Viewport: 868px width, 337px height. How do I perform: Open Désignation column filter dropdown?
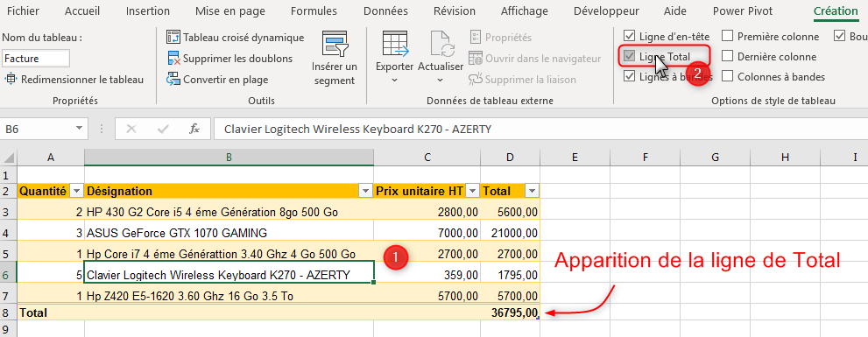[x=366, y=191]
